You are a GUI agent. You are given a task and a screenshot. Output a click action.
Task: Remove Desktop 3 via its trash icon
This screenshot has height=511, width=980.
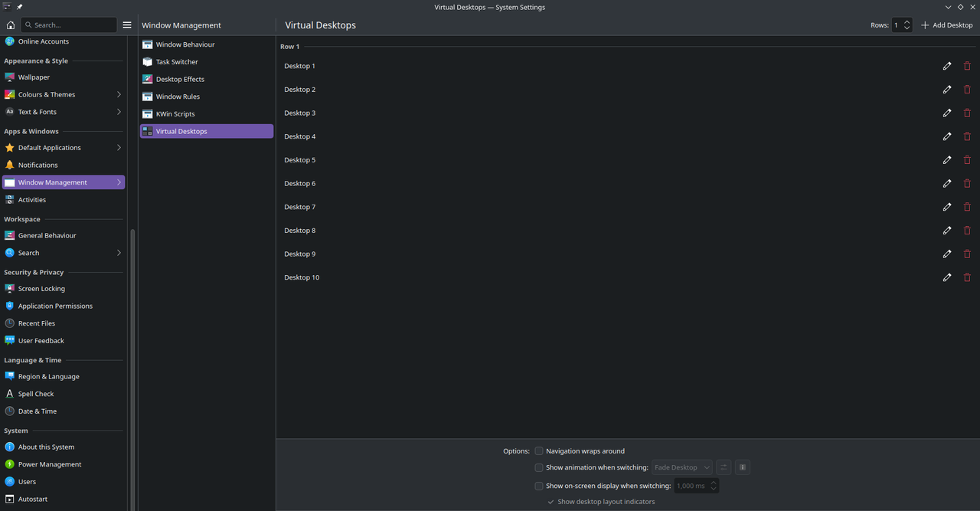[967, 113]
